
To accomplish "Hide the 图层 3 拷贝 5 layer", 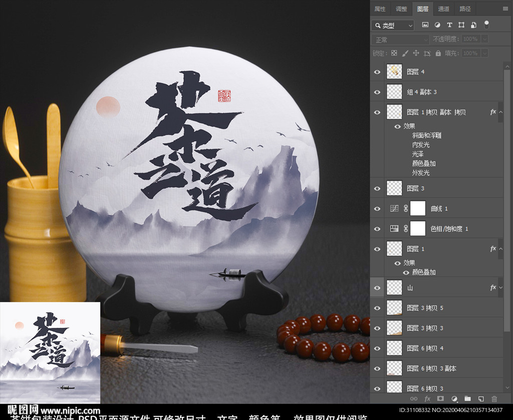I will click(377, 308).
